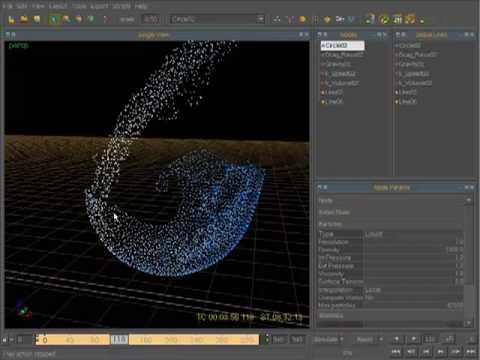480x360 pixels.
Task: Select Circle01 in the Nodes panel
Action: 342,46
